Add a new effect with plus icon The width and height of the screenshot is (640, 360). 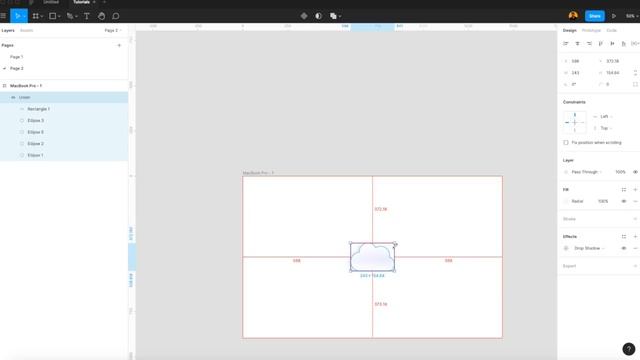point(635,236)
